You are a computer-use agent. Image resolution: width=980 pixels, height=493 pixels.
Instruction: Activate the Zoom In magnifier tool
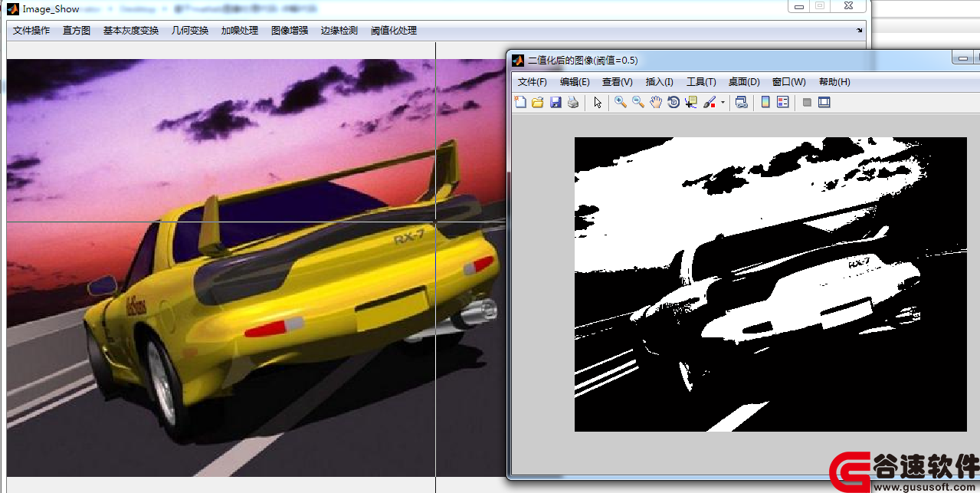click(x=621, y=102)
